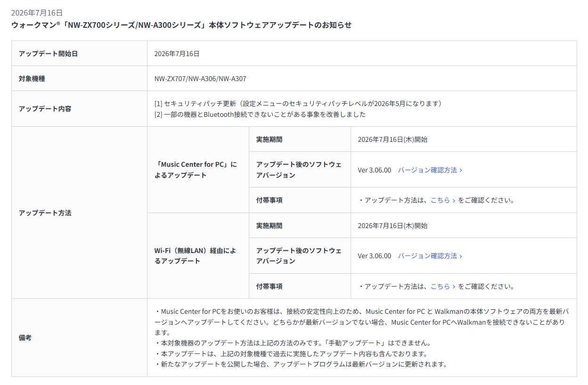The height and width of the screenshot is (385, 588).
Task: Click こちら link in Music Center for PC section
Action: (x=443, y=200)
